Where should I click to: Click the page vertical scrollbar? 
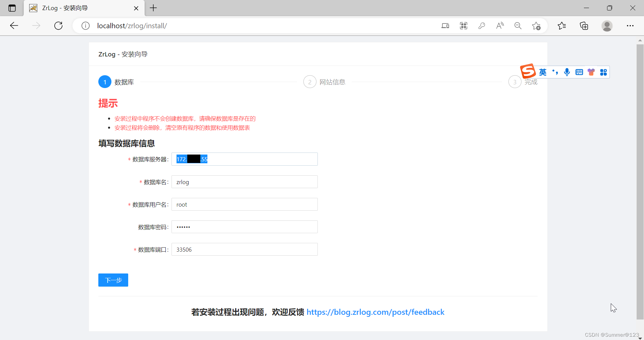[640, 181]
